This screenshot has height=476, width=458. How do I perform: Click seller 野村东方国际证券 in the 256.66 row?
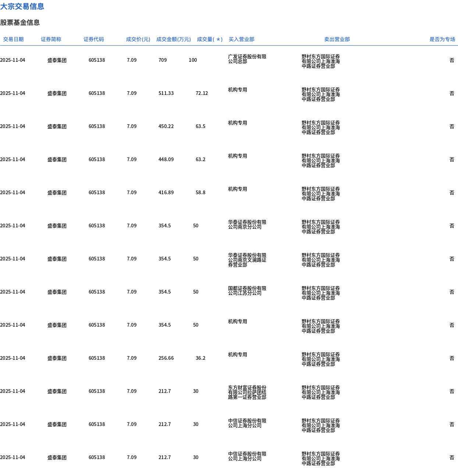click(x=321, y=359)
